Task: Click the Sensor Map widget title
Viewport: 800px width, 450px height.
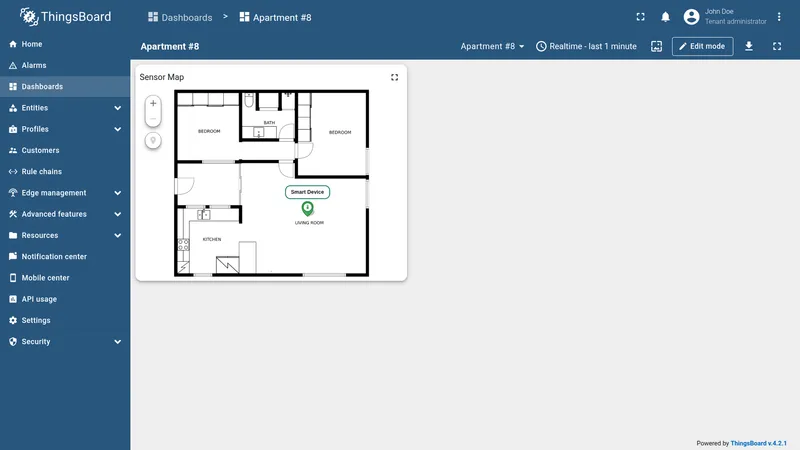Action: (x=162, y=77)
